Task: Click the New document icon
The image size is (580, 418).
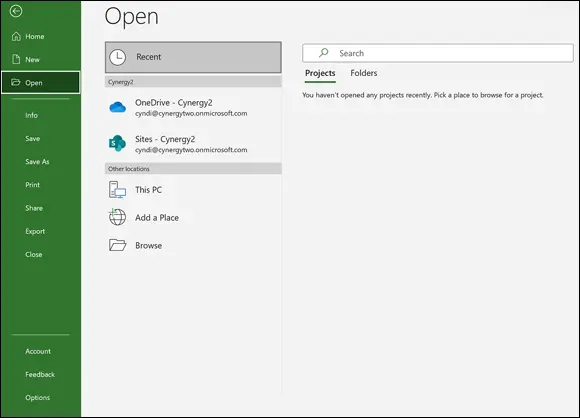Action: coord(16,59)
